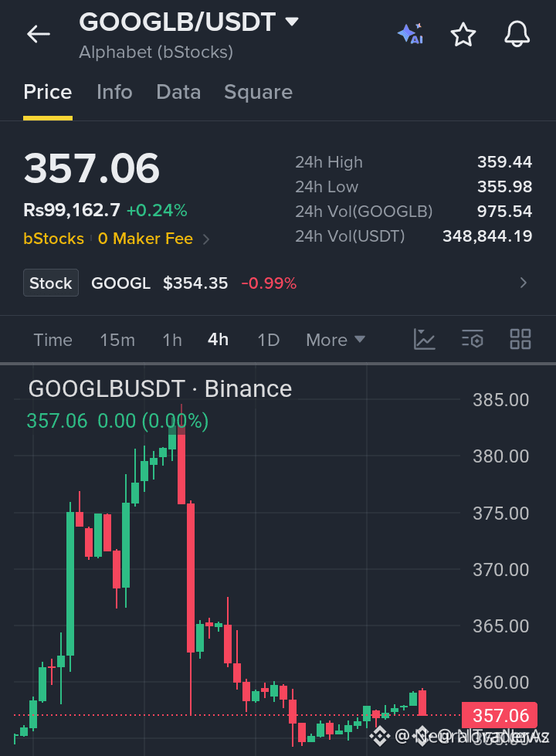The width and height of the screenshot is (556, 756).
Task: Tap the back arrow icon
Action: click(x=39, y=34)
